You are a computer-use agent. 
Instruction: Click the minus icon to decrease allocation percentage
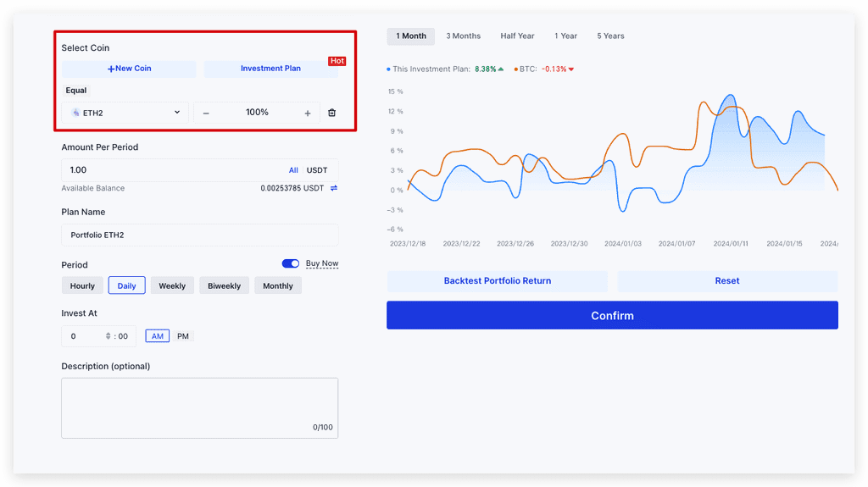206,113
